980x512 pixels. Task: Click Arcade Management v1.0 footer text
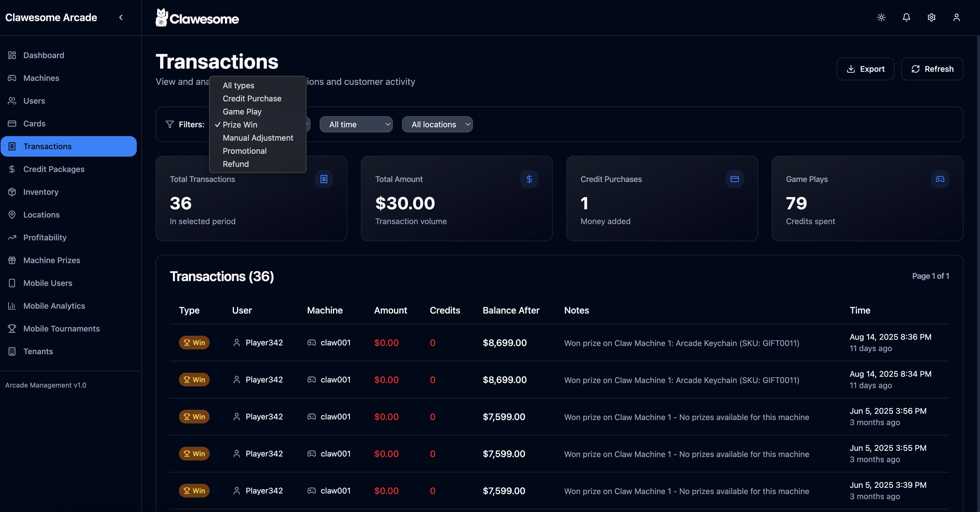click(46, 385)
